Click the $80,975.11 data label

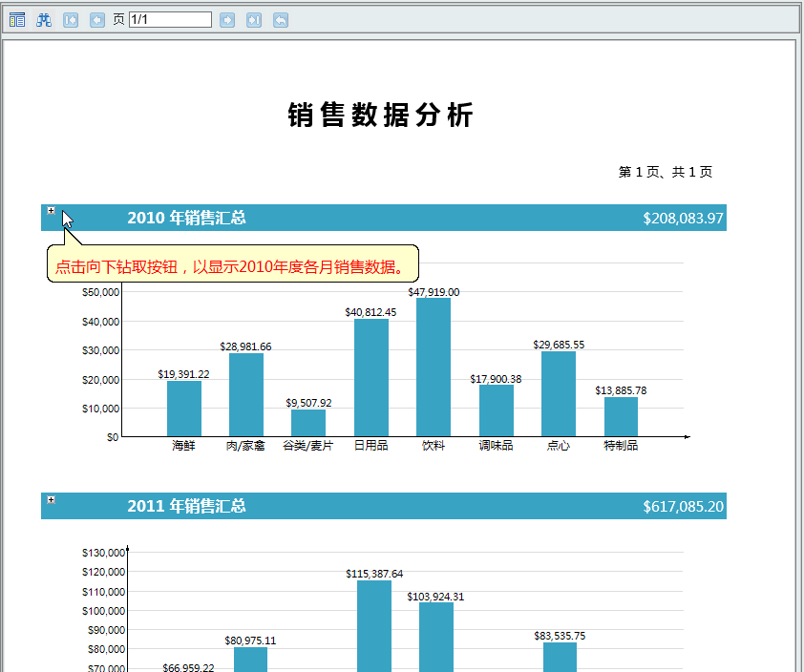coord(250,640)
